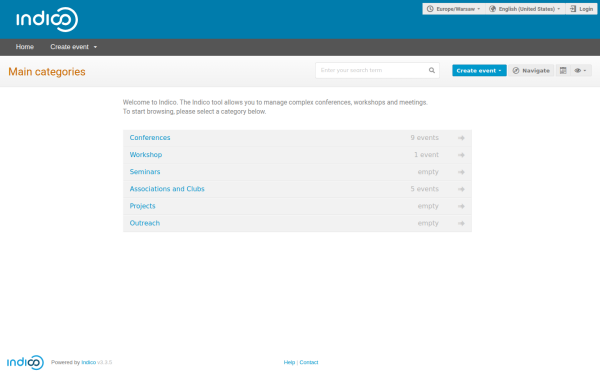
Task: Click the Help link in footer
Action: (289, 362)
